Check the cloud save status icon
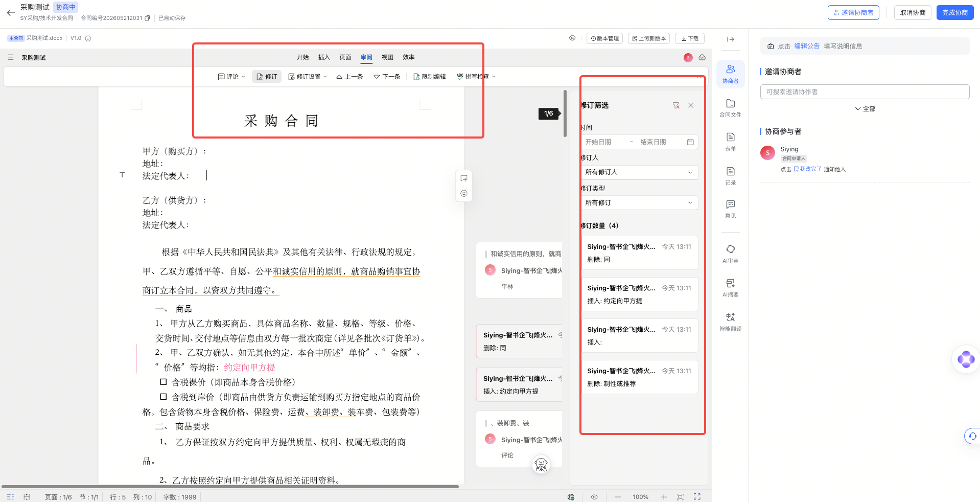This screenshot has width=980, height=502. (x=702, y=57)
